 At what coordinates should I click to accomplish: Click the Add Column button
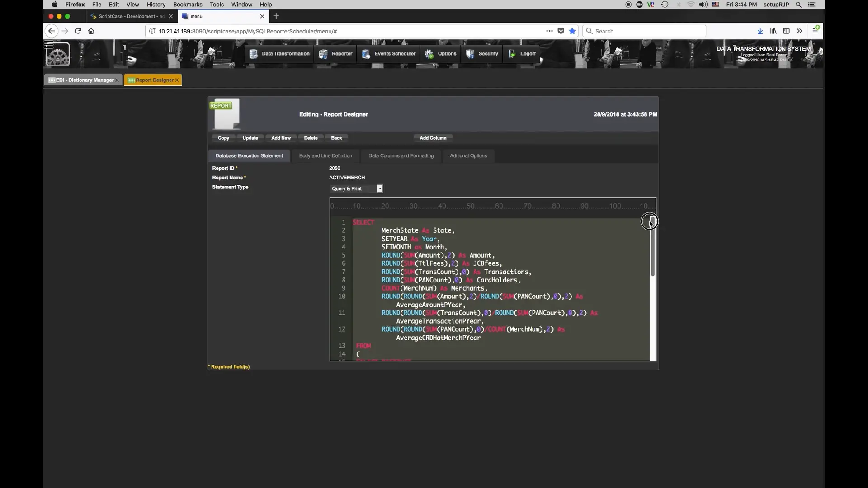tap(433, 138)
